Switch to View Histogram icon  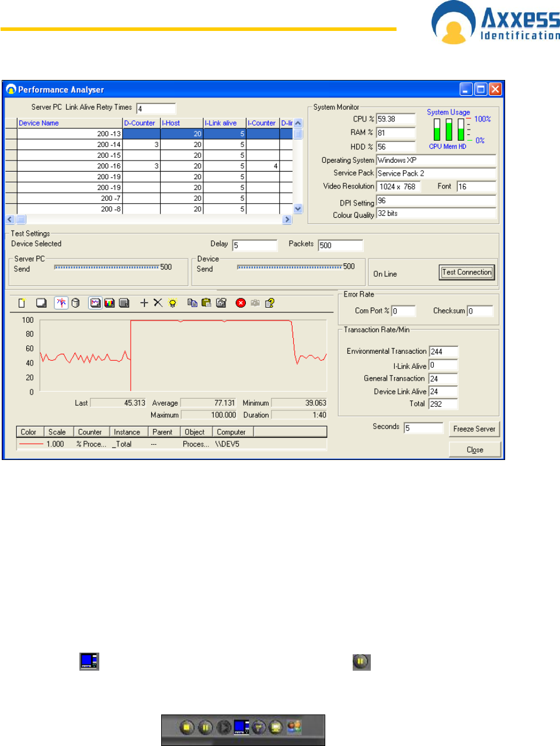tap(109, 303)
